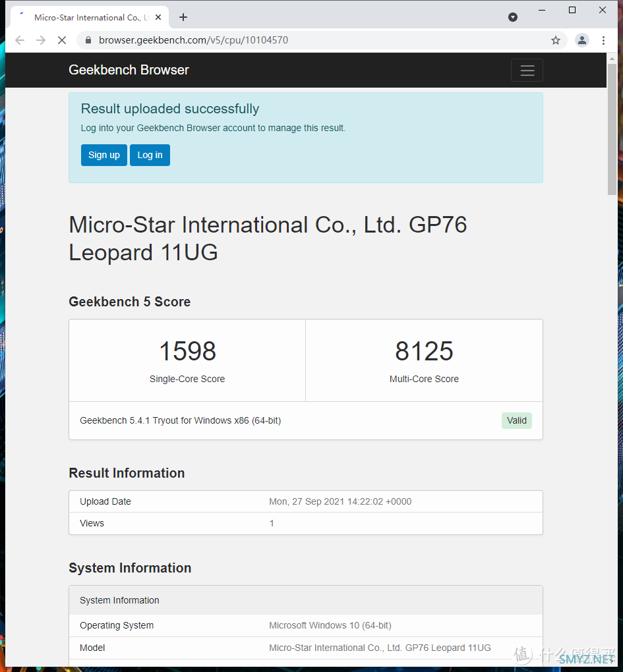Stop loading the page
Viewport: 623px width, 672px height.
(x=62, y=40)
